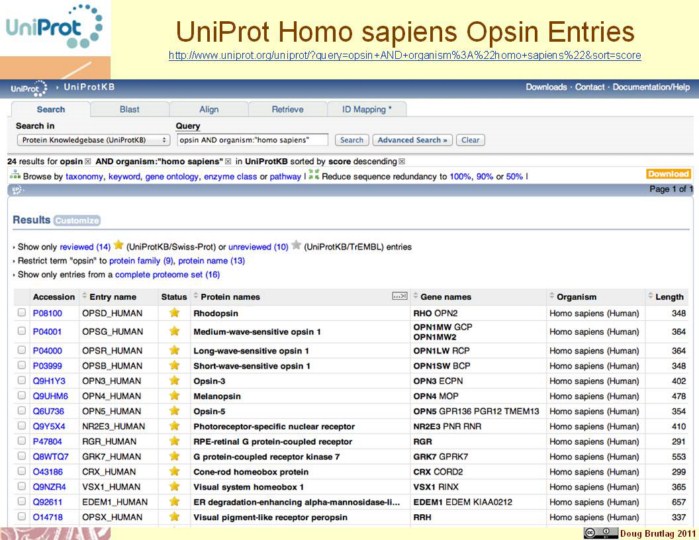The height and width of the screenshot is (540, 699).
Task: Check the checkbox for entry P08100
Action: [x=22, y=313]
